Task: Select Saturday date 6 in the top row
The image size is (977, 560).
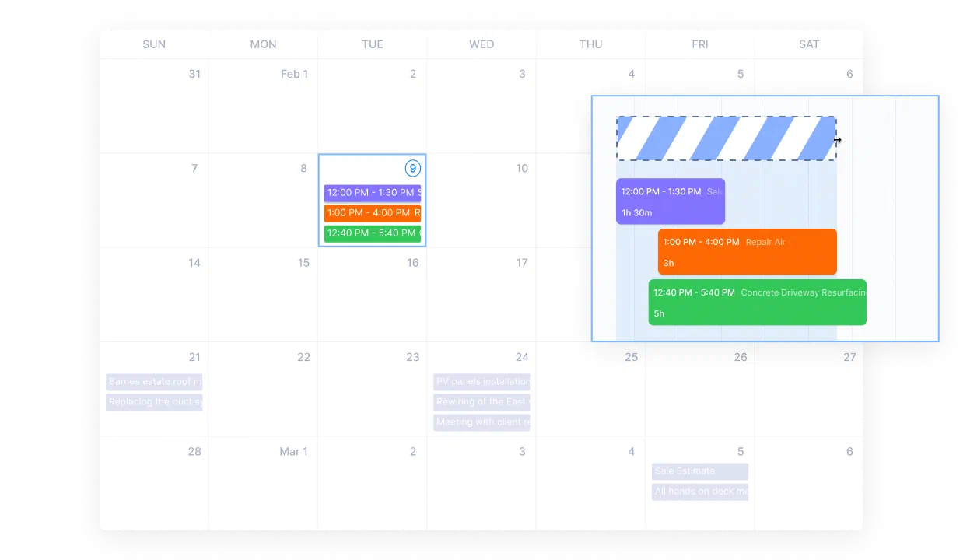Action: 849,74
